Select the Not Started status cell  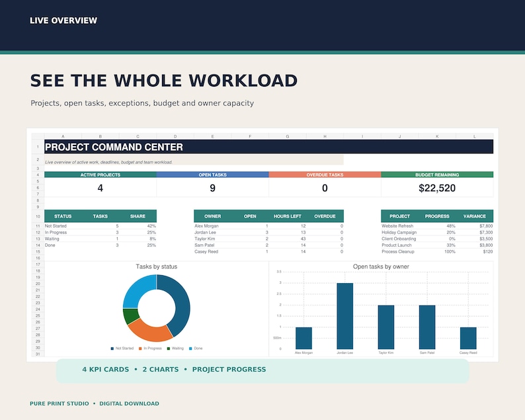[x=63, y=226]
